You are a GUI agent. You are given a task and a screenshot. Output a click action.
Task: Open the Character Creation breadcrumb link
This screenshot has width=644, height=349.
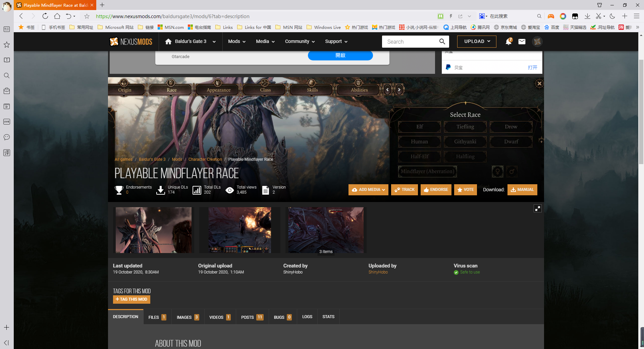(x=205, y=159)
